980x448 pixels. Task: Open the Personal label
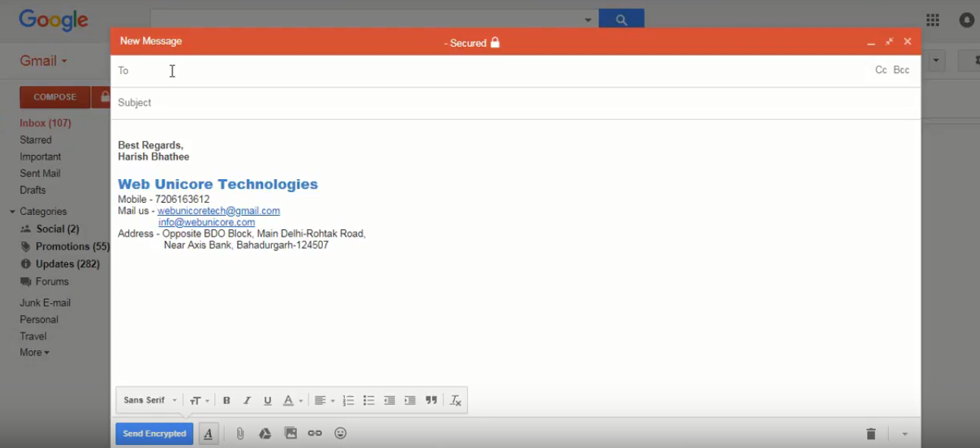[39, 320]
